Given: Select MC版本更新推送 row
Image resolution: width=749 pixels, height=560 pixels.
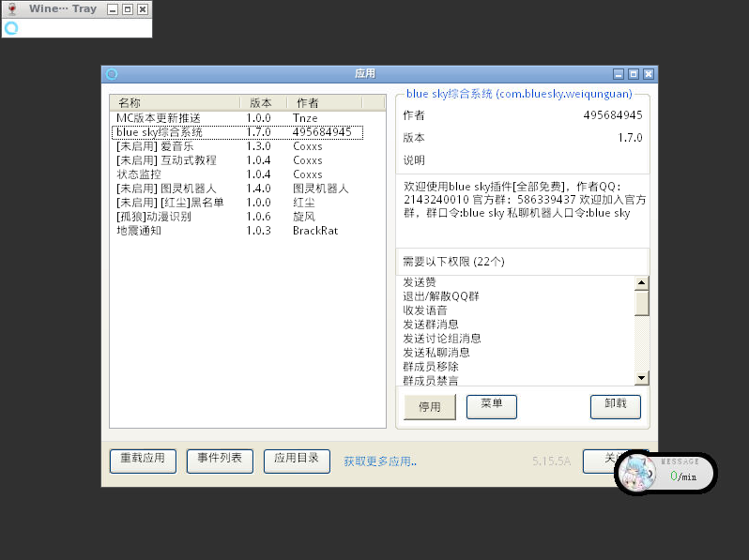Looking at the screenshot, I should [x=237, y=118].
